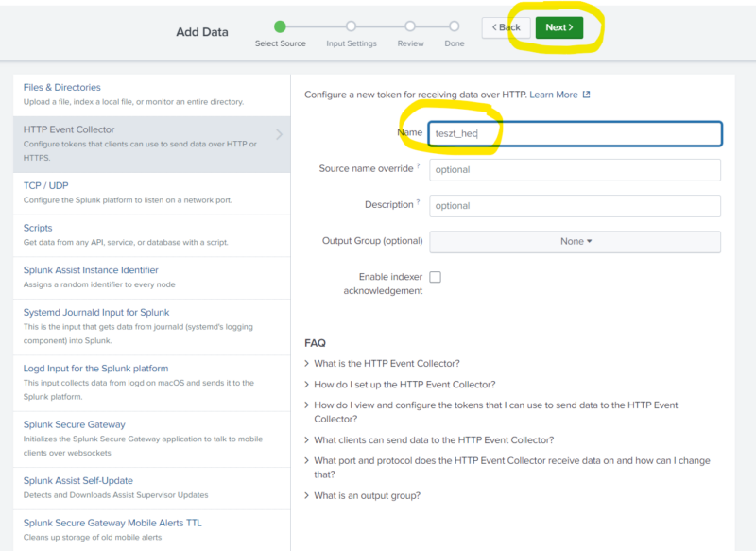Choose the Scripts data source
756x551 pixels.
(152, 235)
